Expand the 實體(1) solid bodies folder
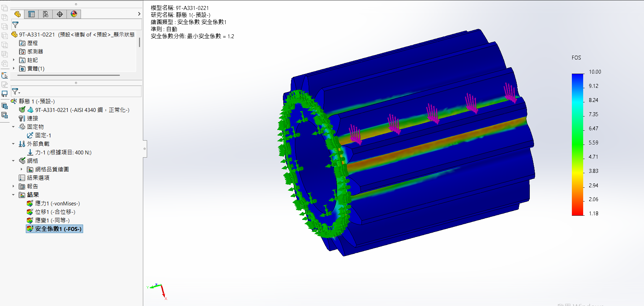 pyautogui.click(x=14, y=69)
